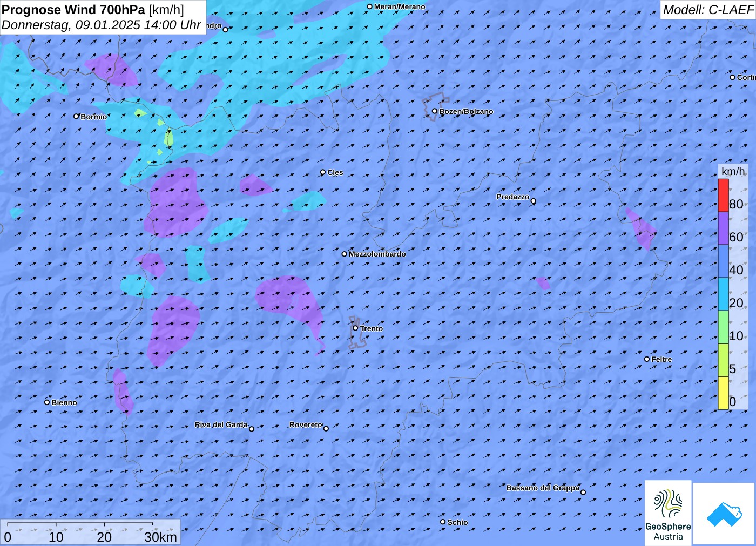756x546 pixels.
Task: Click the 'Feltre' map label
Action: point(661,359)
